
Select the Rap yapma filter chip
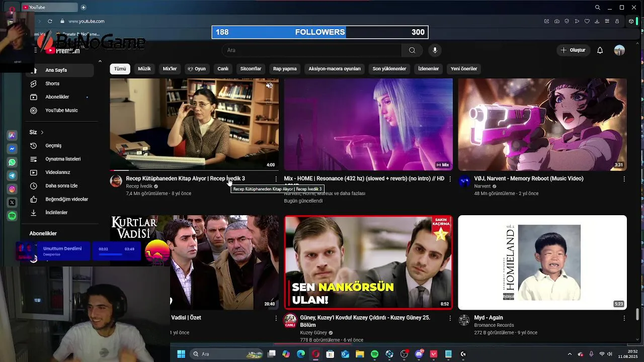click(285, 69)
